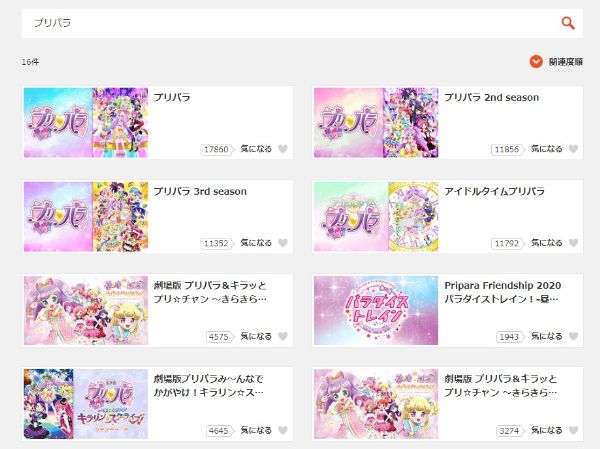Click the orange search magnifier icon
Viewport: 600px width, 449px height.
click(568, 23)
